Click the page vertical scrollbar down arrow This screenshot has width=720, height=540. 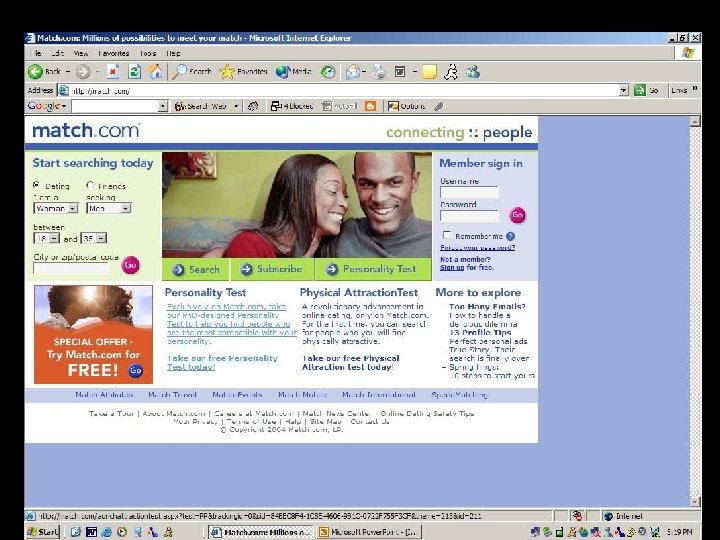click(695, 501)
